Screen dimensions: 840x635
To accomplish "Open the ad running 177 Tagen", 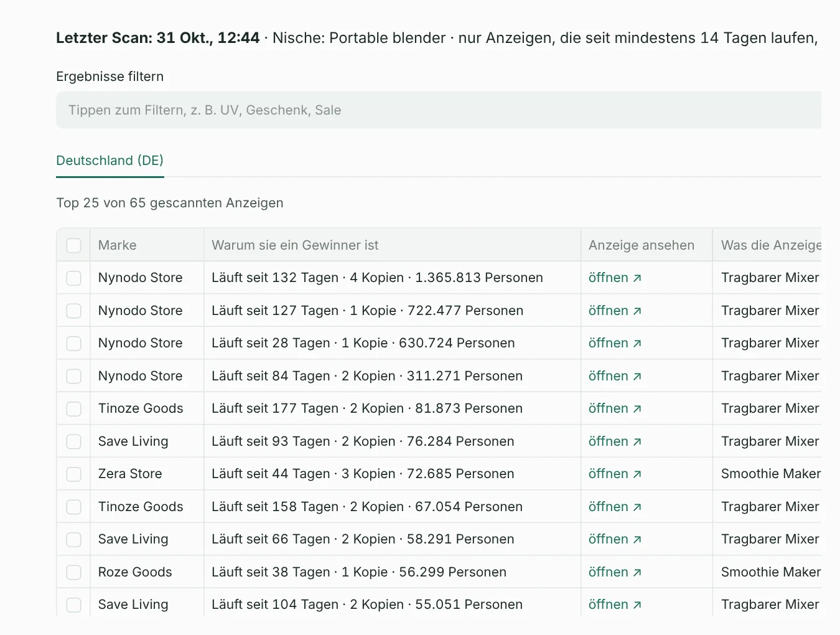I will (x=615, y=408).
